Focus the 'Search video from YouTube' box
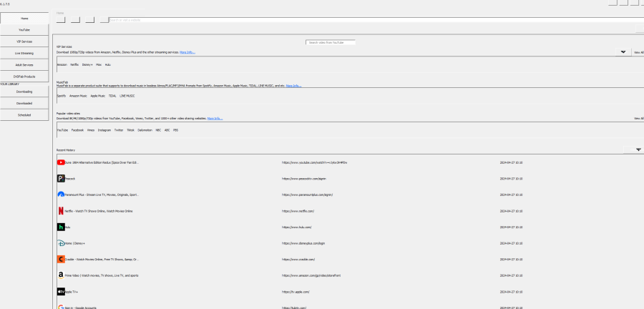 point(331,42)
